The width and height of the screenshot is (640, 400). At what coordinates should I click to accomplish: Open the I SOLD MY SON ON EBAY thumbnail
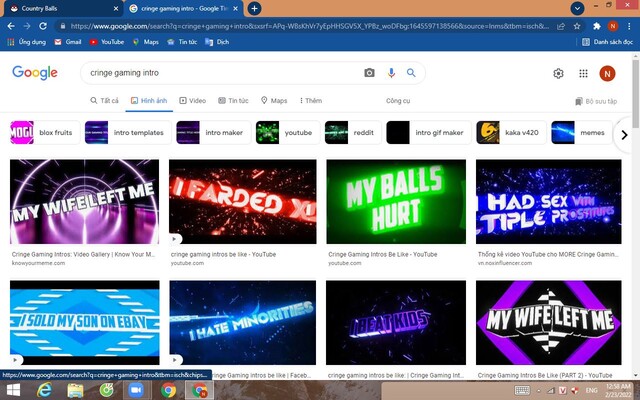tap(84, 322)
